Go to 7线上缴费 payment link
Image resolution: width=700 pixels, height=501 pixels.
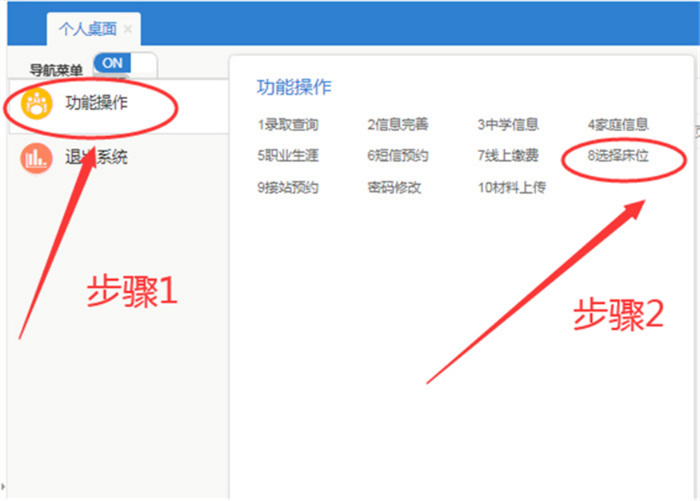pyautogui.click(x=508, y=156)
